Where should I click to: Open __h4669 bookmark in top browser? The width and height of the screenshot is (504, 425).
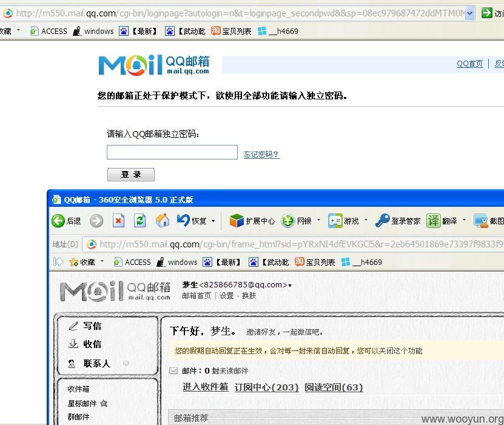(278, 31)
